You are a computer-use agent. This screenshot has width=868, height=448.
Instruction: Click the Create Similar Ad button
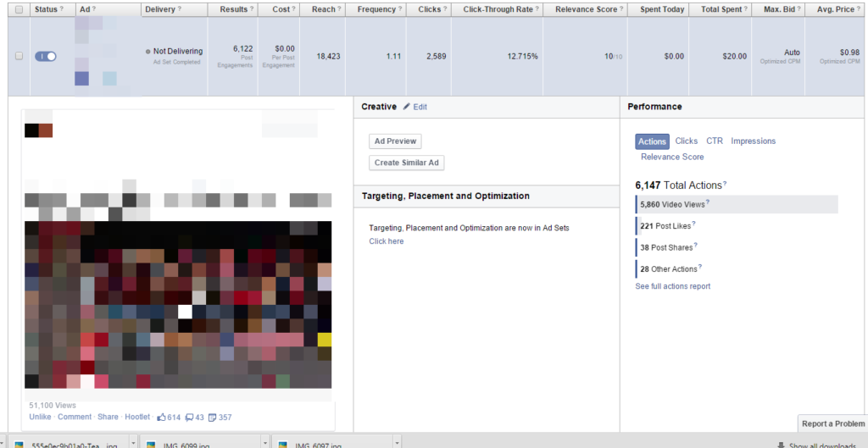(407, 163)
